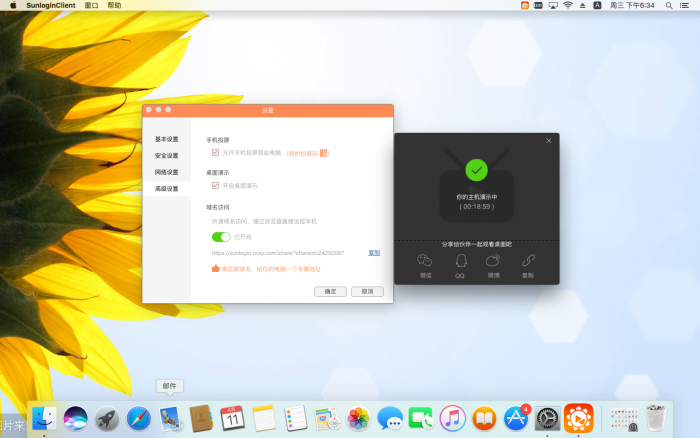Uncheck 允许手机投屏到此电脑 checkbox

tap(215, 153)
